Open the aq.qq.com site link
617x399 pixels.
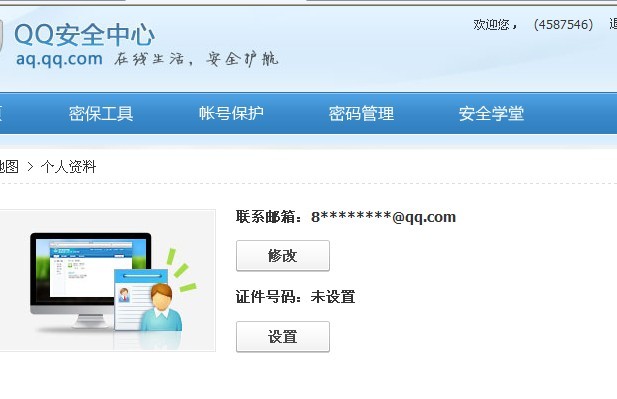coord(59,59)
